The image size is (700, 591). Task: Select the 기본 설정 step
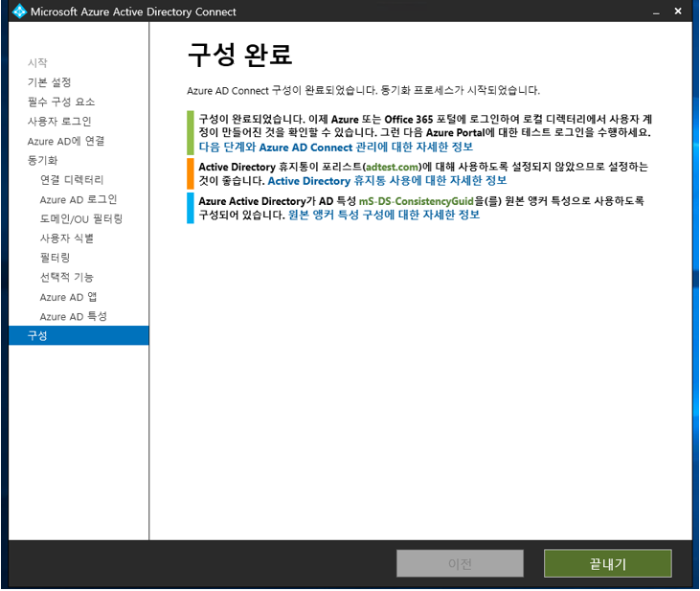coord(49,82)
